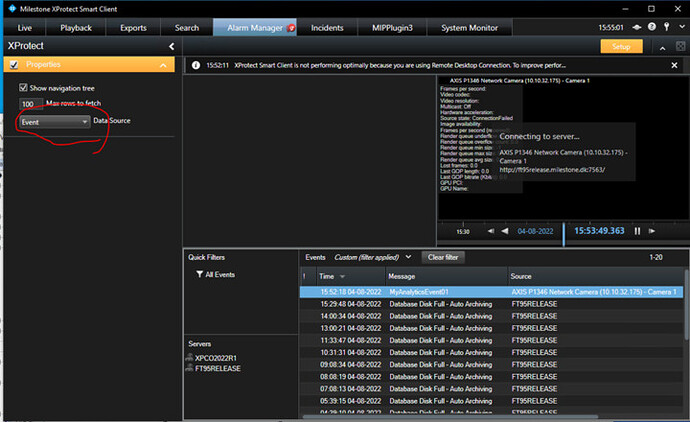Image resolution: width=690 pixels, height=422 pixels.
Task: Switch to the MIPPlugin3 tab
Action: click(x=392, y=28)
